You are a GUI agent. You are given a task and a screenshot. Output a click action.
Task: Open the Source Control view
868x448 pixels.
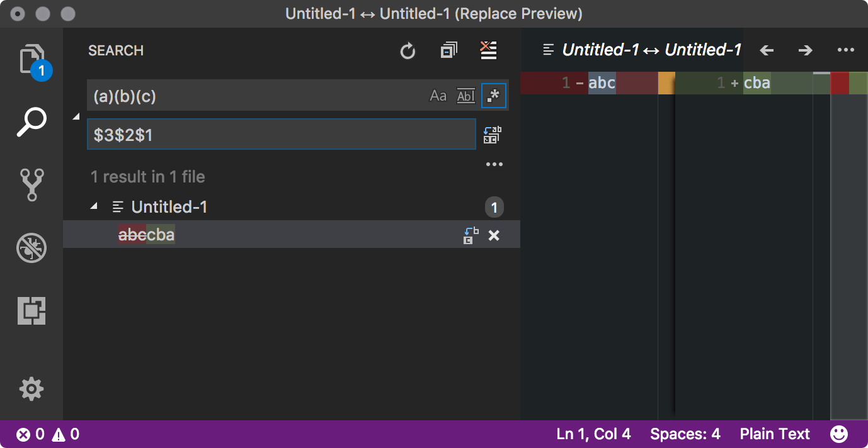[32, 184]
